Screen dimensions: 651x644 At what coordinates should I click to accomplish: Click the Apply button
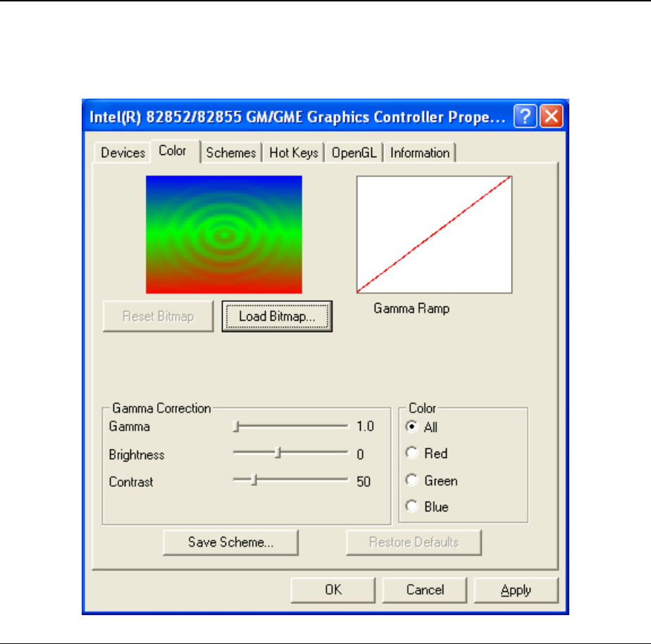[x=516, y=590]
